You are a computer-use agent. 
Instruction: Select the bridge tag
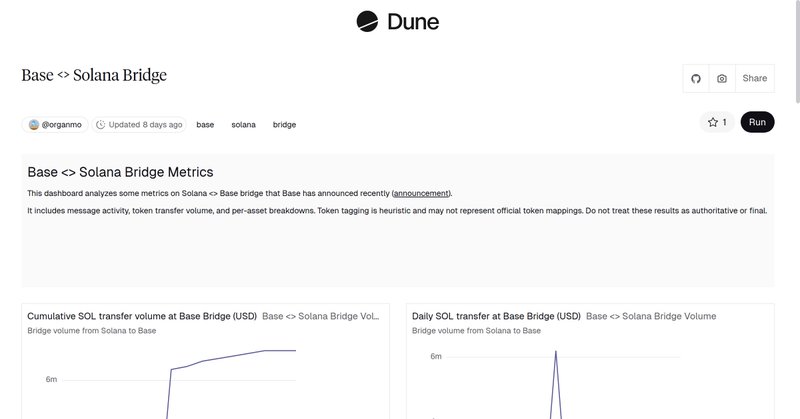(x=284, y=125)
